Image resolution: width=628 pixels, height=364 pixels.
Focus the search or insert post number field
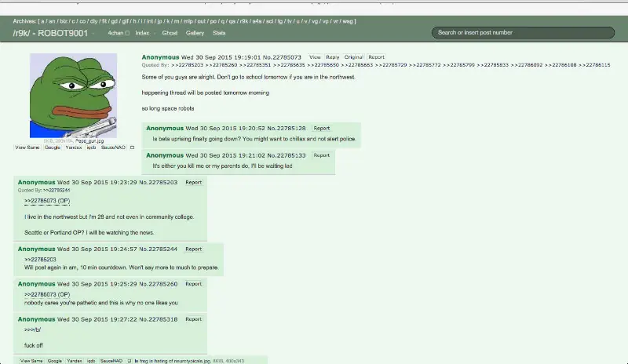[x=523, y=32]
